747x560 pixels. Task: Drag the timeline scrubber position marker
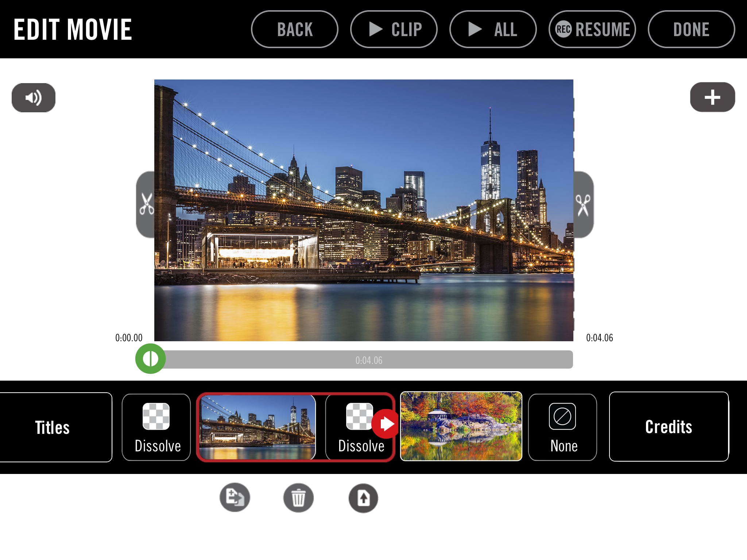[151, 360]
